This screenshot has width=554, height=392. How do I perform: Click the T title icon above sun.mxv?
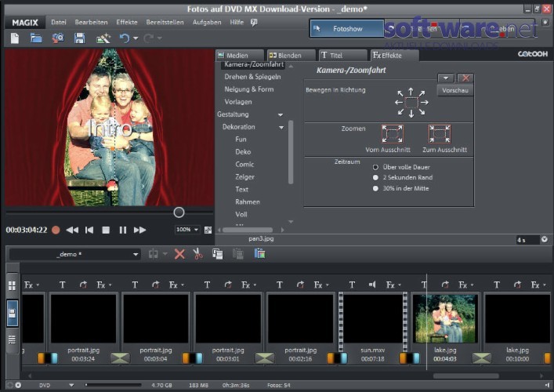pos(352,285)
